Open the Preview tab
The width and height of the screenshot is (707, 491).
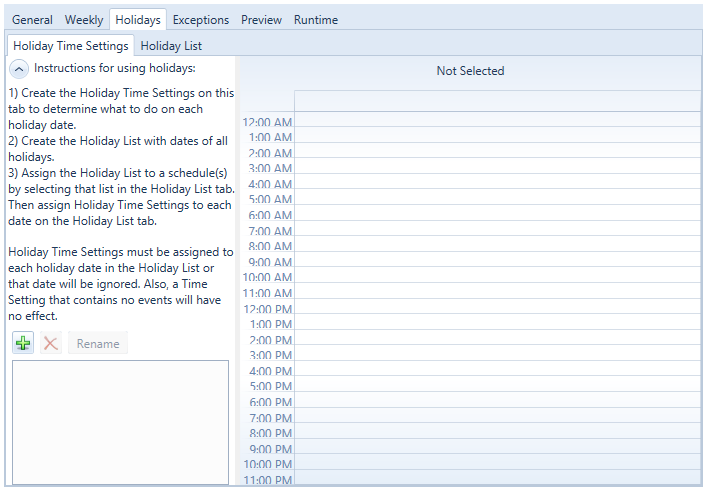coord(261,20)
